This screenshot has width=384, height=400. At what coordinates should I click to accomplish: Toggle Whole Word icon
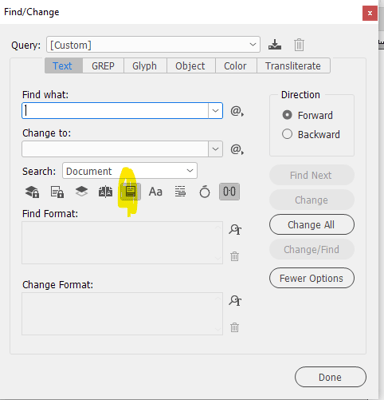click(180, 192)
